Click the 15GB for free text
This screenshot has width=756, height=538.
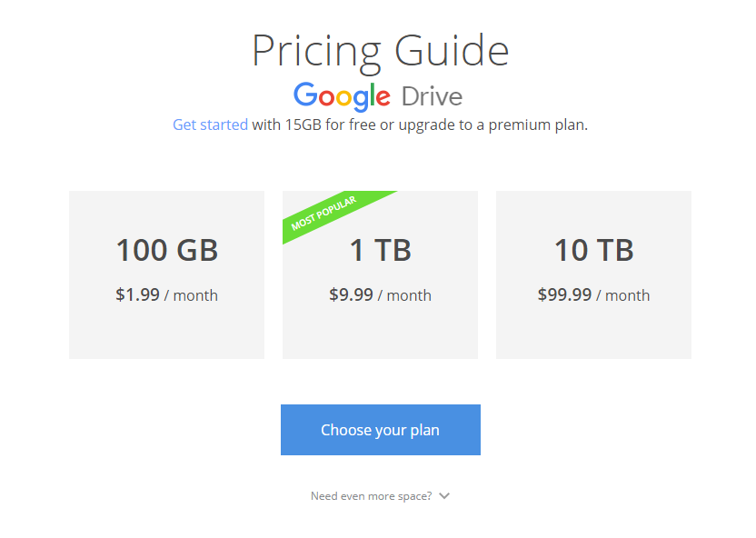click(x=330, y=125)
